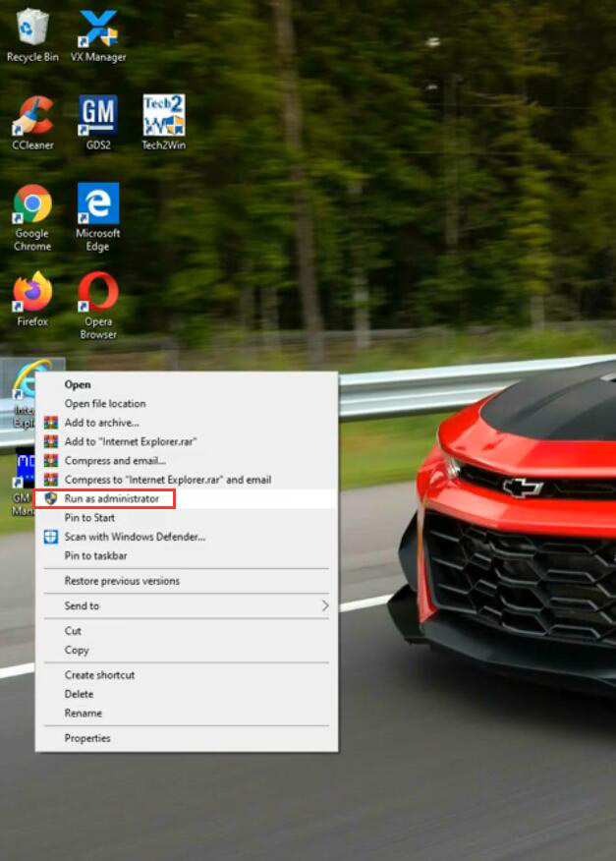Click Open in the context menu

(78, 384)
